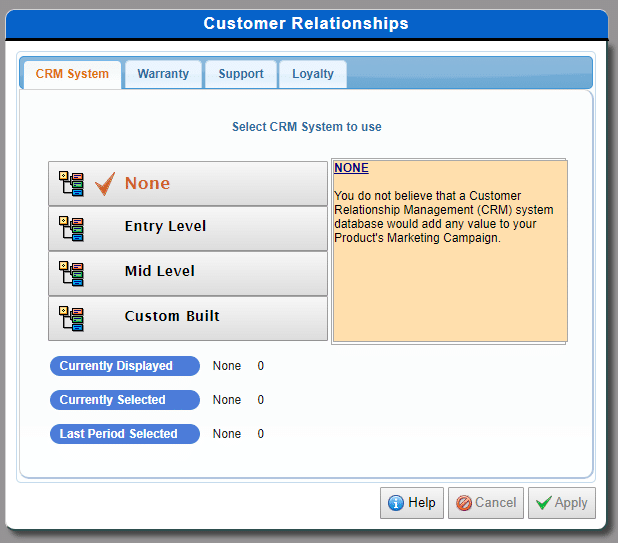Open the CRM System tab
The width and height of the screenshot is (618, 543).
coord(72,74)
